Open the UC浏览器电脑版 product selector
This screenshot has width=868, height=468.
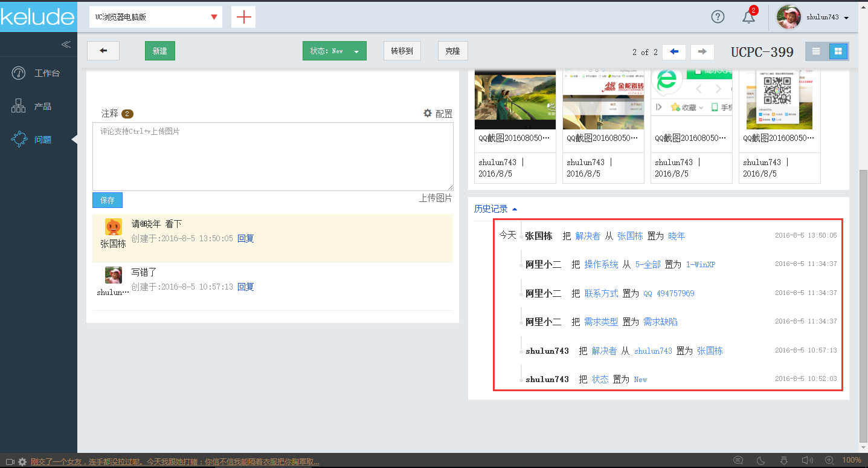pos(156,17)
